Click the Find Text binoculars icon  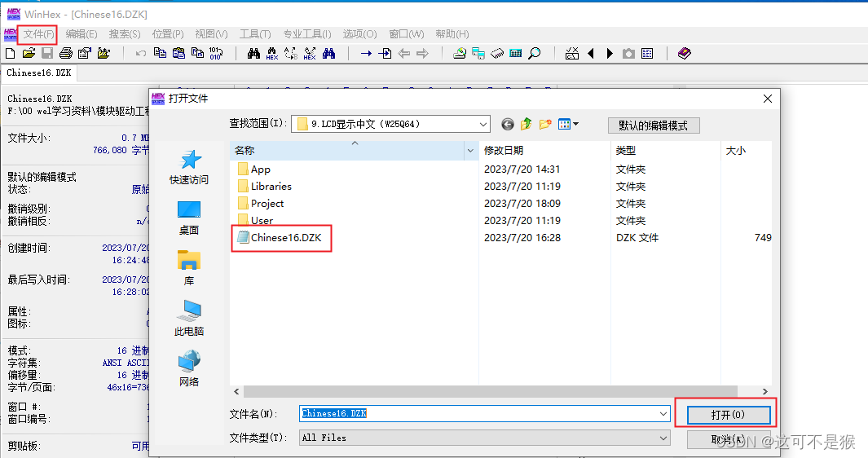point(253,53)
